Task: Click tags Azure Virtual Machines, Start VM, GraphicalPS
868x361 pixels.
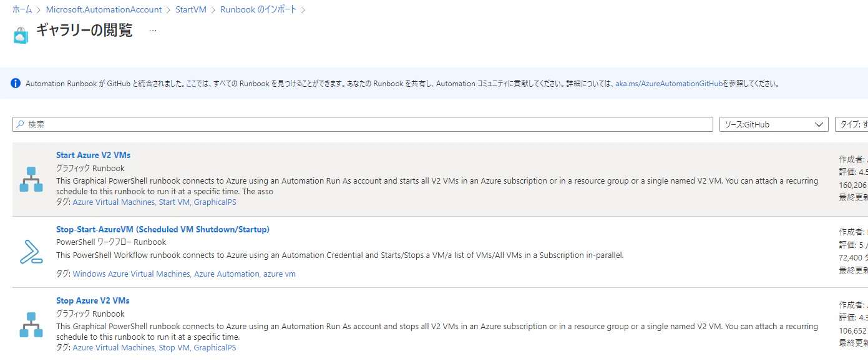Action: coord(154,202)
